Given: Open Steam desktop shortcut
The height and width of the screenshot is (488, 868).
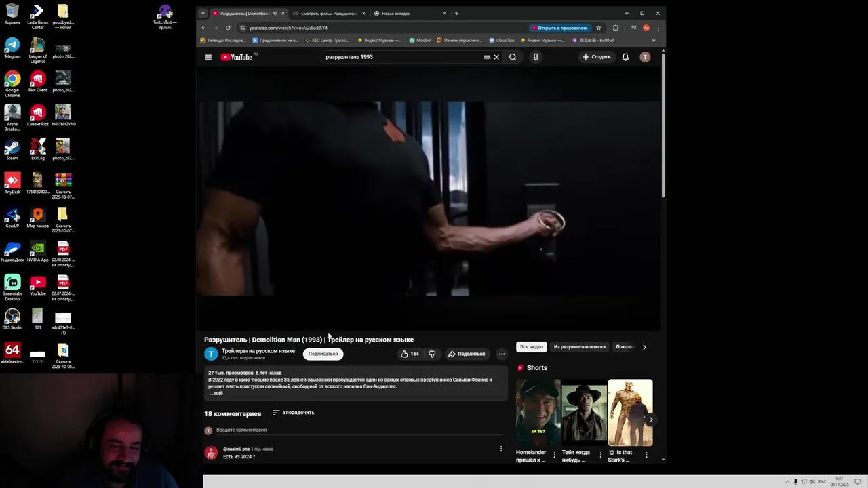Looking at the screenshot, I should pyautogui.click(x=12, y=150).
